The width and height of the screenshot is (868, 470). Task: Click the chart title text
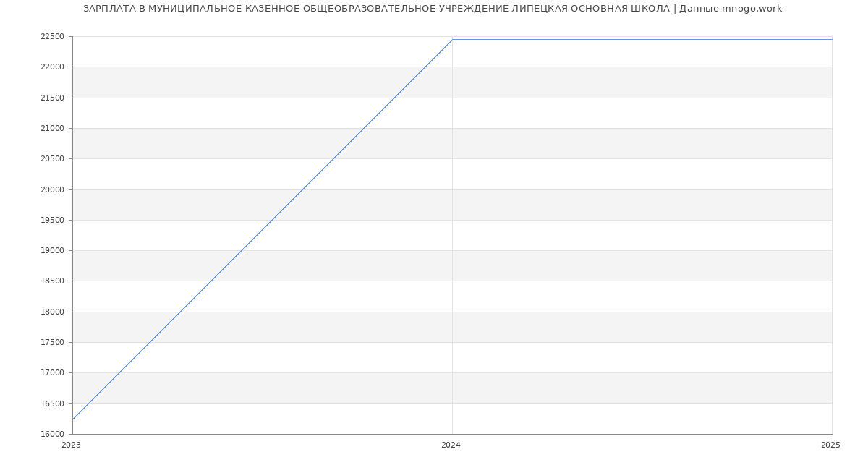433,9
